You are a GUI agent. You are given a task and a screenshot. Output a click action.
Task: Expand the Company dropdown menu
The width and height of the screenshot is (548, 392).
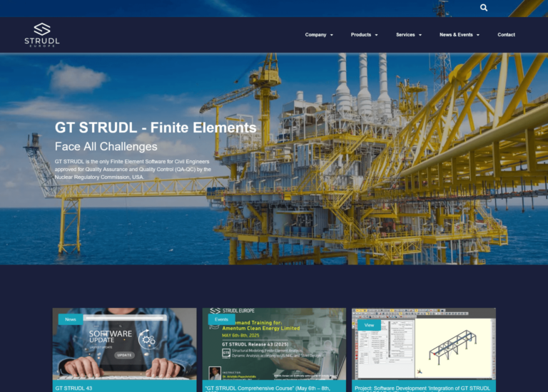pyautogui.click(x=318, y=35)
